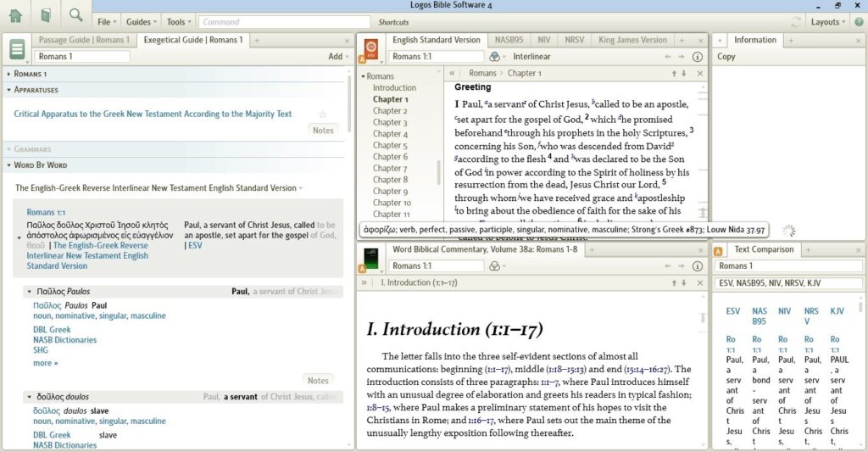Collapse the δοῦλος doulos word entry
868x452 pixels.
(29, 397)
